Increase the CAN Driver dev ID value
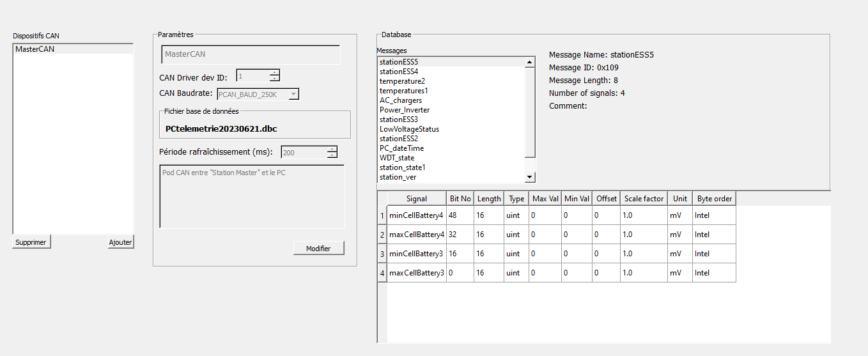 [275, 72]
